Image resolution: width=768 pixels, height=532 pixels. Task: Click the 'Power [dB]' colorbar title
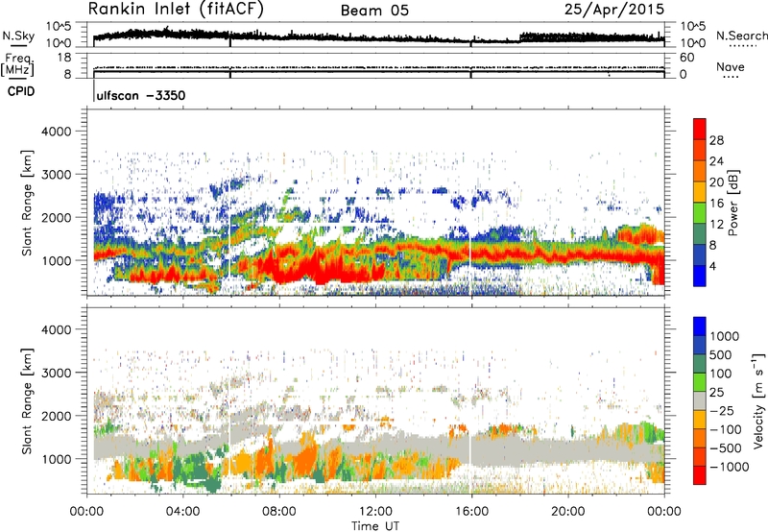tap(733, 203)
